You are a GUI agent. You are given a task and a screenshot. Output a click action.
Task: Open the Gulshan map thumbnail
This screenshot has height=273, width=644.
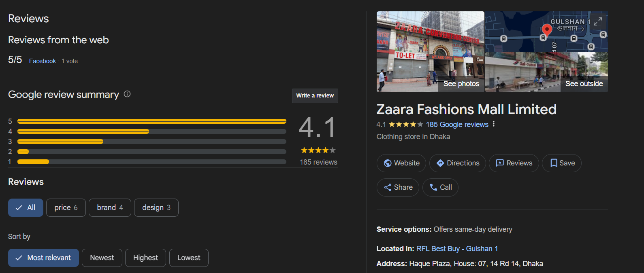546,32
